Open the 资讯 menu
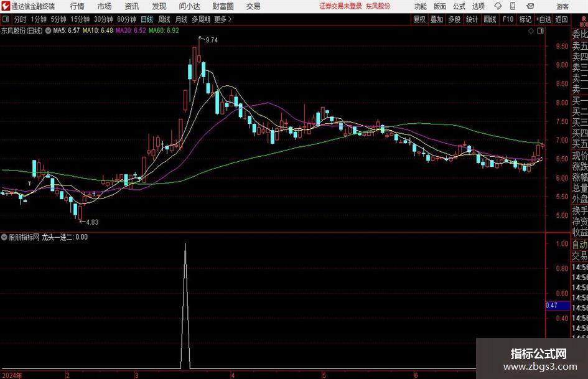Viewport: 588px width, 379px height. pyautogui.click(x=132, y=6)
